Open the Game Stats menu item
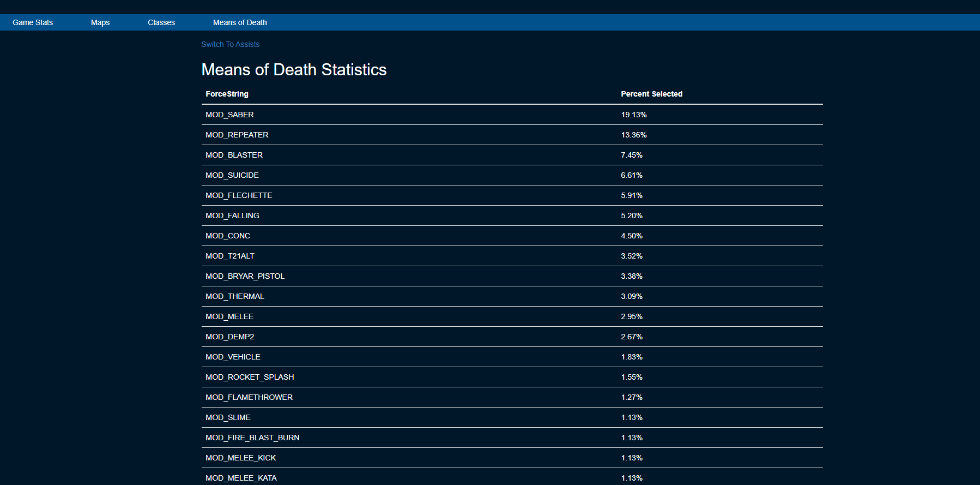 tap(33, 22)
